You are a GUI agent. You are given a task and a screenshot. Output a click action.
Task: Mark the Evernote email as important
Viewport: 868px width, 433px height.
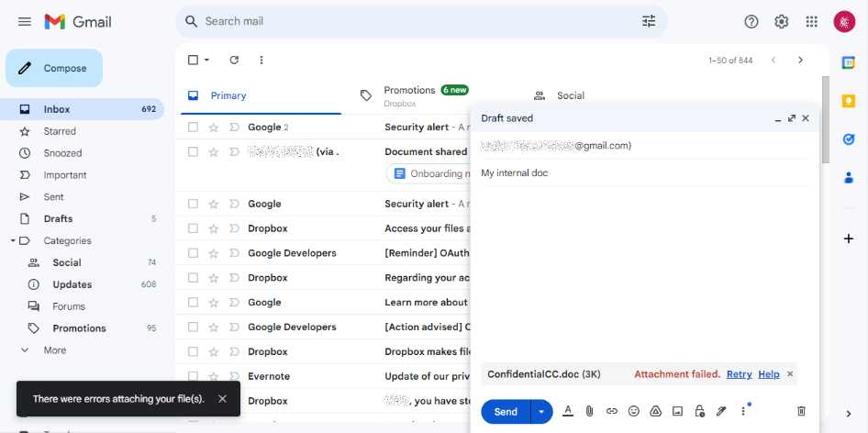[x=234, y=376]
